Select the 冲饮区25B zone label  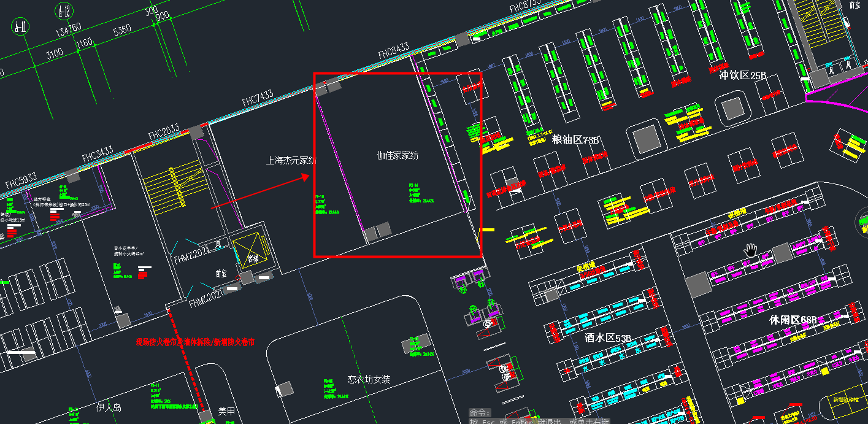tap(742, 75)
